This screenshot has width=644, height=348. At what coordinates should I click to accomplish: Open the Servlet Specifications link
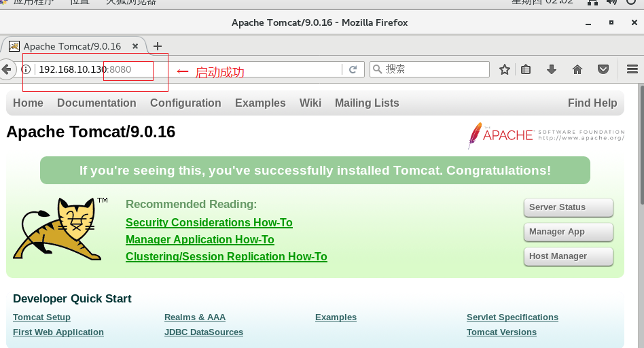[x=512, y=317]
